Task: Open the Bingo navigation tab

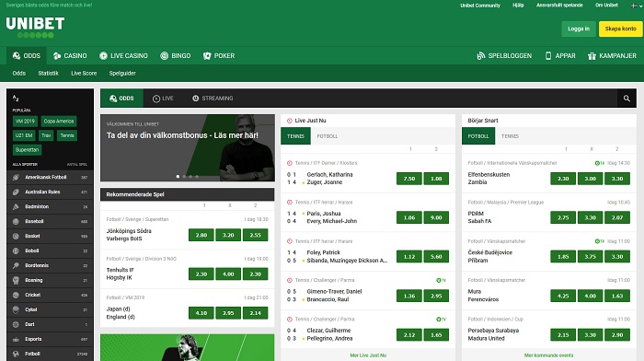Action: point(176,55)
